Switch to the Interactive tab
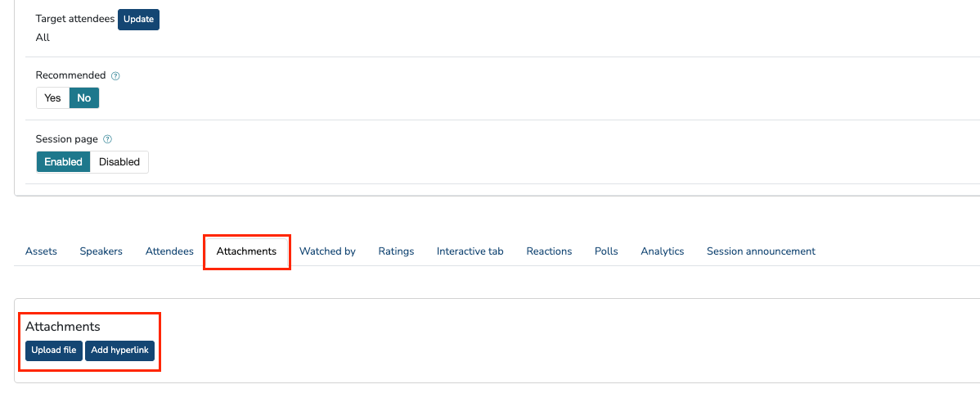The height and width of the screenshot is (407, 980). (x=470, y=251)
